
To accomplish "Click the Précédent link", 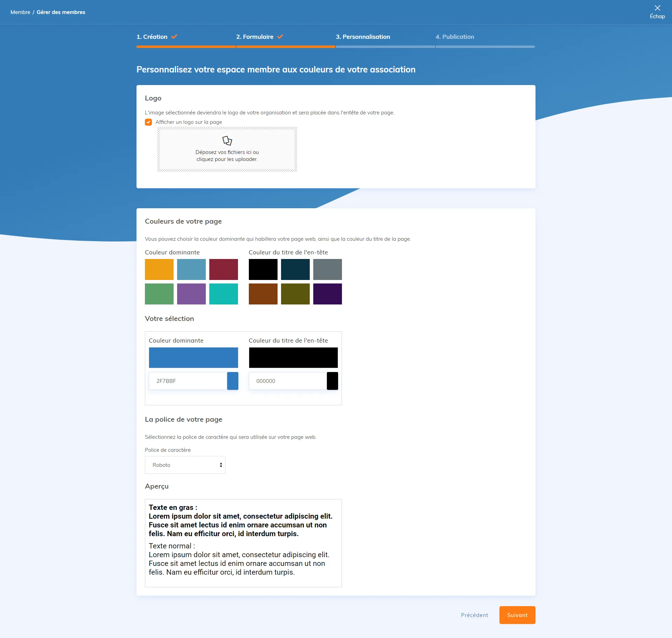I will (x=474, y=615).
